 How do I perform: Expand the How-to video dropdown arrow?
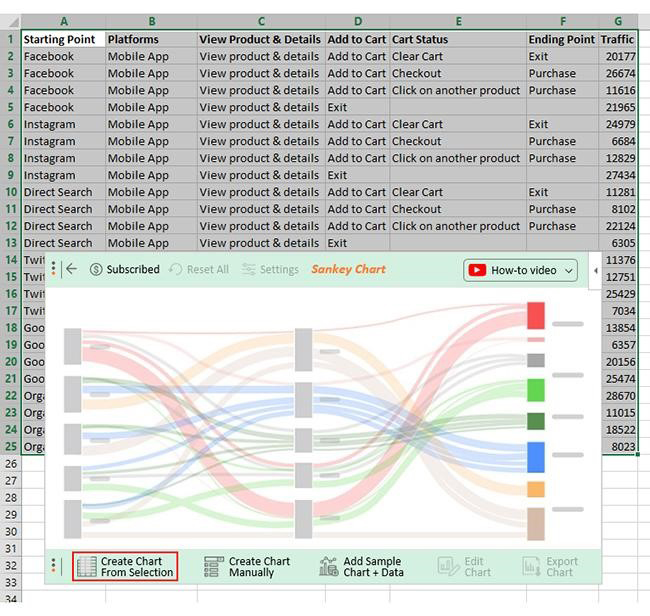569,271
